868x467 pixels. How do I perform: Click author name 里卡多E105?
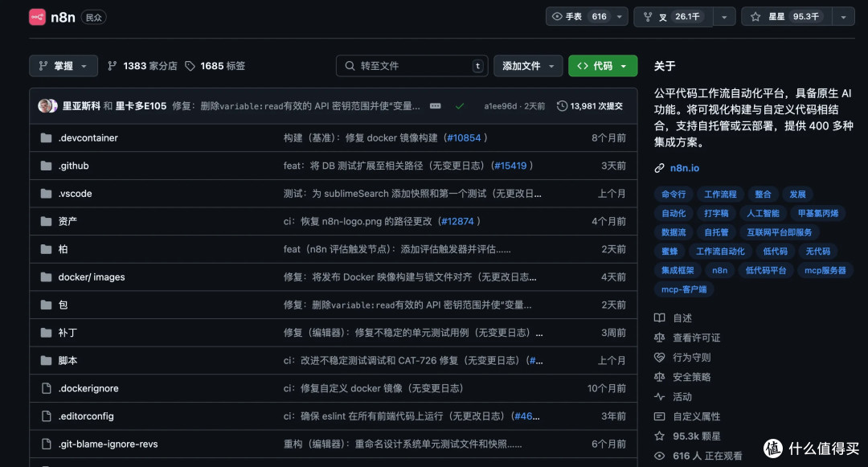[141, 105]
